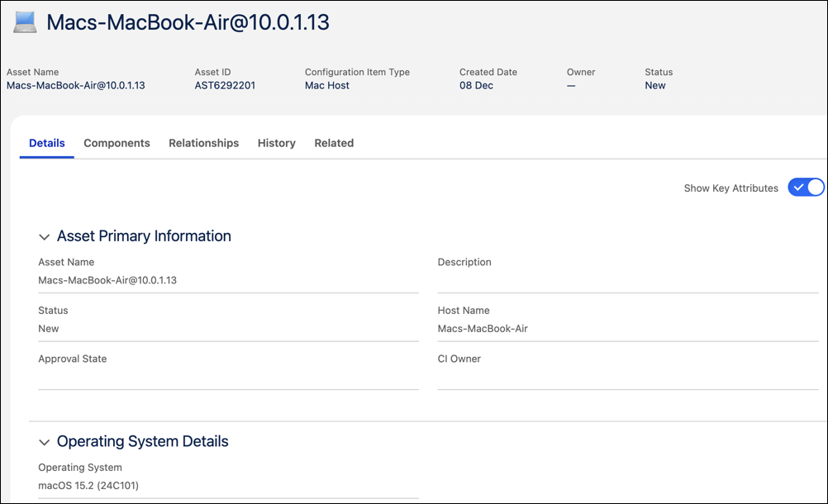Click the Operating System Details heading
The image size is (828, 504).
[x=143, y=441]
